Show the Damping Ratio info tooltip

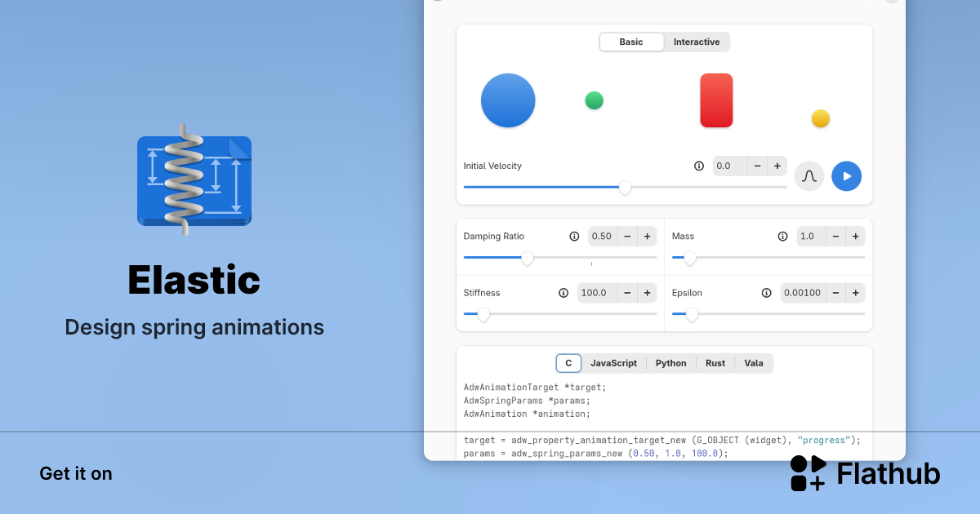(574, 236)
